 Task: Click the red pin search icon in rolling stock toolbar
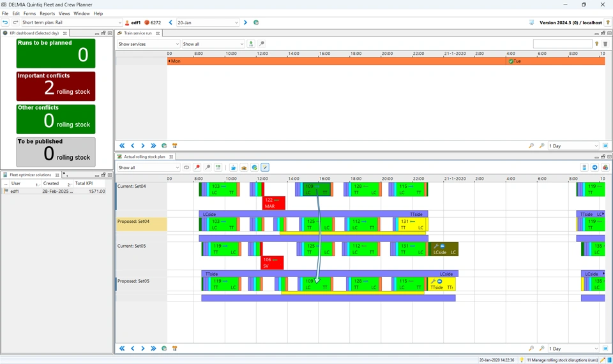tap(197, 167)
